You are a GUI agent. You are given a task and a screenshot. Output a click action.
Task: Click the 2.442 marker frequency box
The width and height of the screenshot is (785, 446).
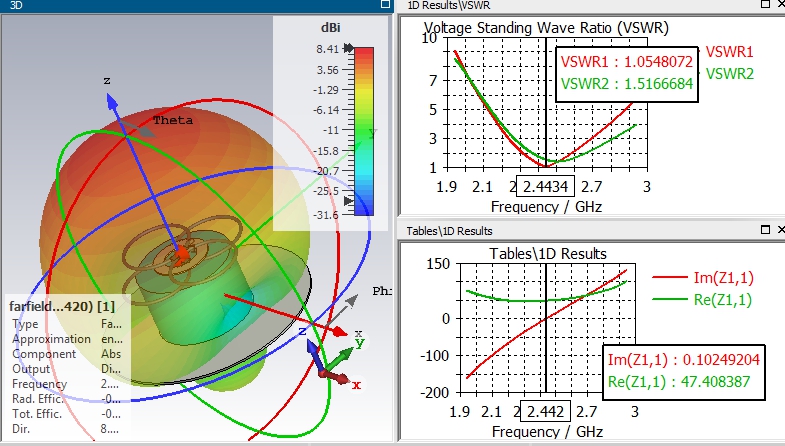click(545, 411)
